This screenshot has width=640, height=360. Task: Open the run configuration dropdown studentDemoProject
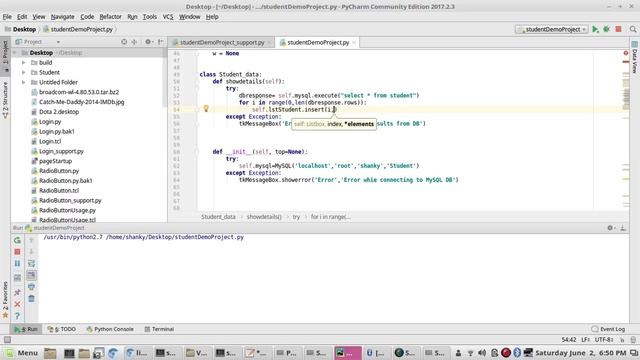551,29
